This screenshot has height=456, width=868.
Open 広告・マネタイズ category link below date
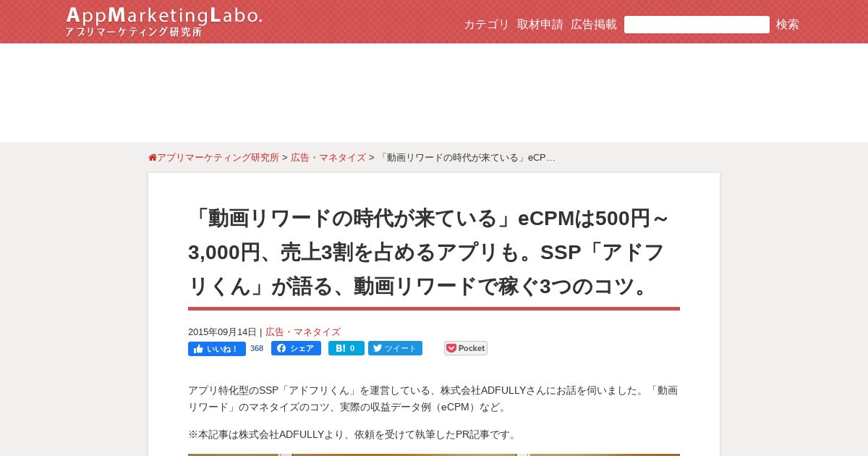coord(303,332)
